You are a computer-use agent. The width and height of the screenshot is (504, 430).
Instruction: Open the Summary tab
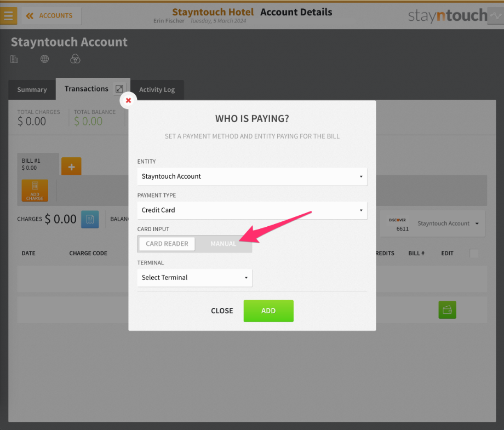coord(32,90)
